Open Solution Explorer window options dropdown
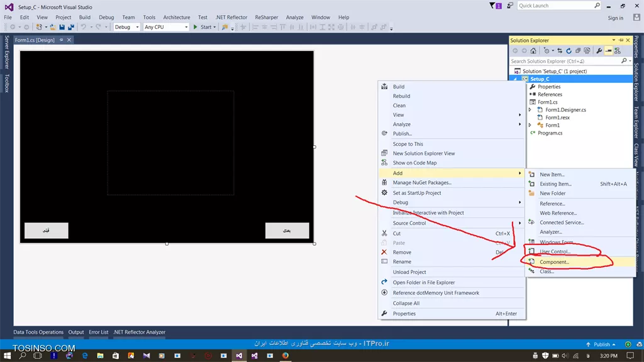This screenshot has width=644, height=362. tap(614, 40)
